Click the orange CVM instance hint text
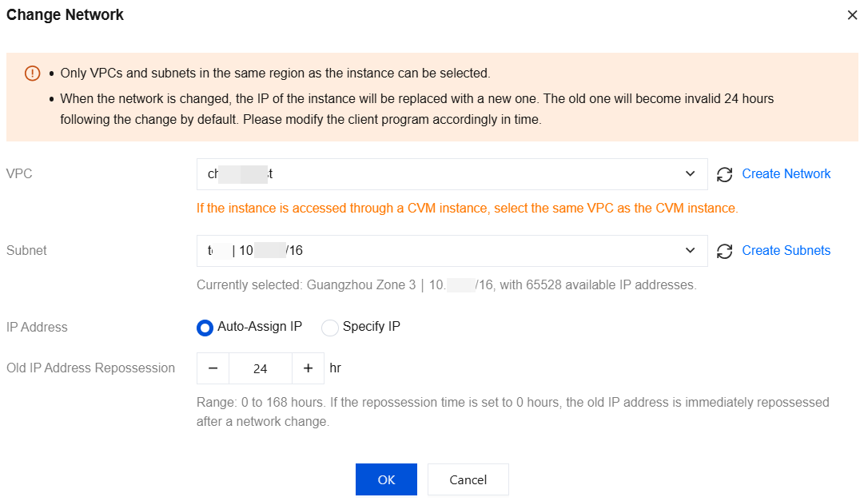Viewport: 868px width, 501px height. [467, 209]
